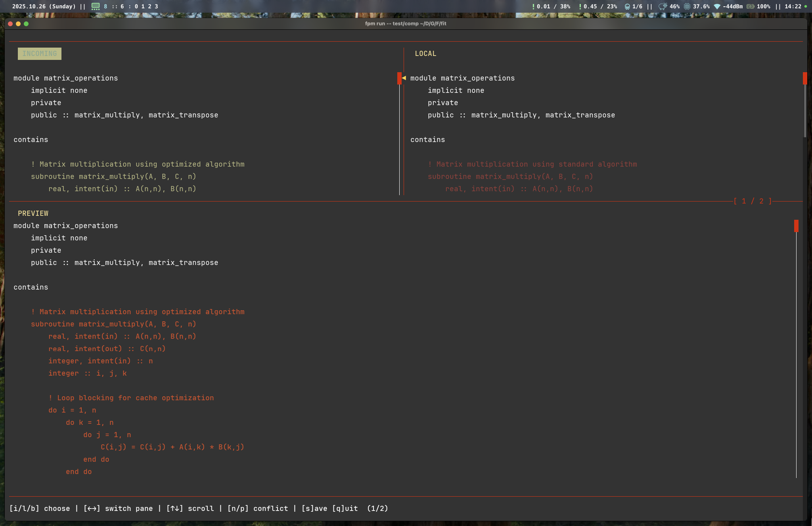Click the CPU chip icon showing 37.6%
The image size is (812, 526).
687,6
